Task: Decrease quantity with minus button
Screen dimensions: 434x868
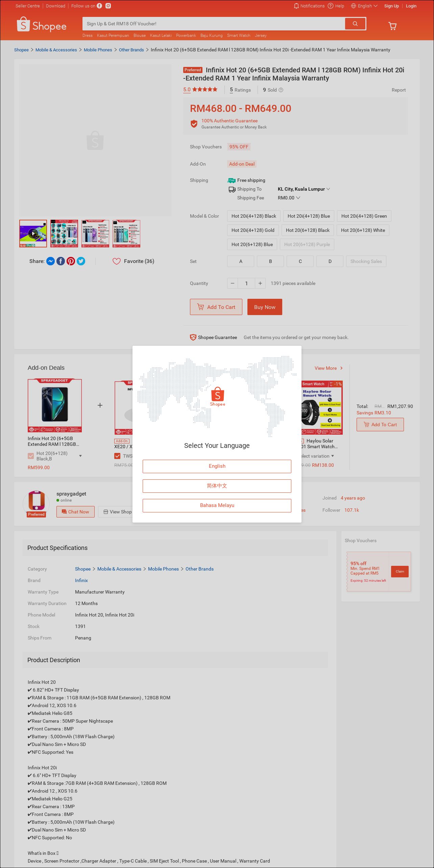Action: point(233,283)
